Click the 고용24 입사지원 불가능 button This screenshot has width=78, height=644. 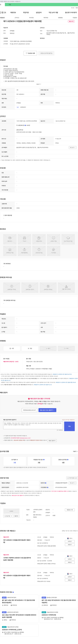(x=46, y=53)
